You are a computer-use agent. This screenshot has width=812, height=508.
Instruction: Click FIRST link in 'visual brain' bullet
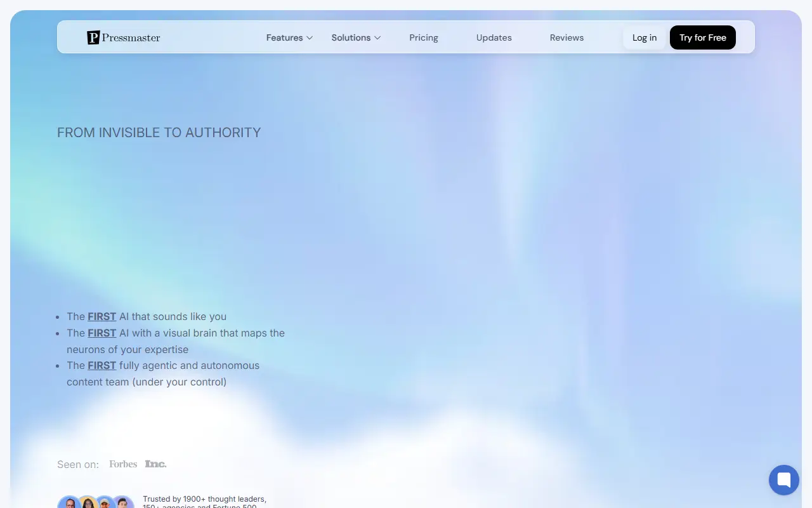tap(102, 333)
